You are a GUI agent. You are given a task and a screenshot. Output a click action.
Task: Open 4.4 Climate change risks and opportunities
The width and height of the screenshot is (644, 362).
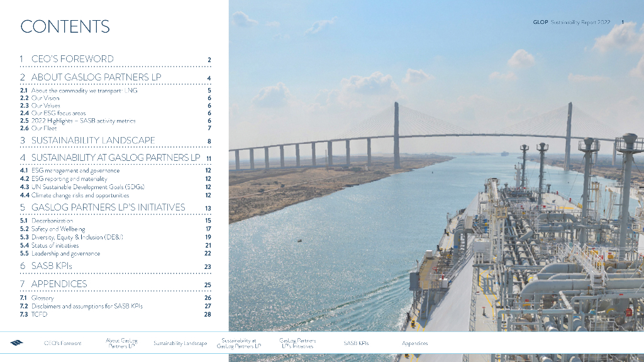click(x=116, y=195)
